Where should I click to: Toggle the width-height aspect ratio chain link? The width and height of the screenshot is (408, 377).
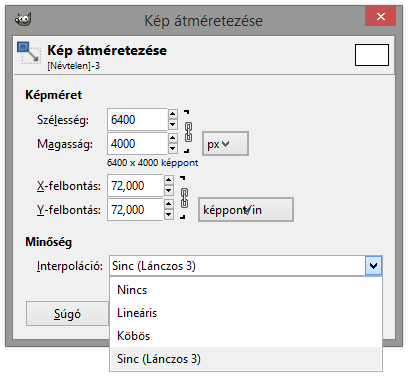188,132
